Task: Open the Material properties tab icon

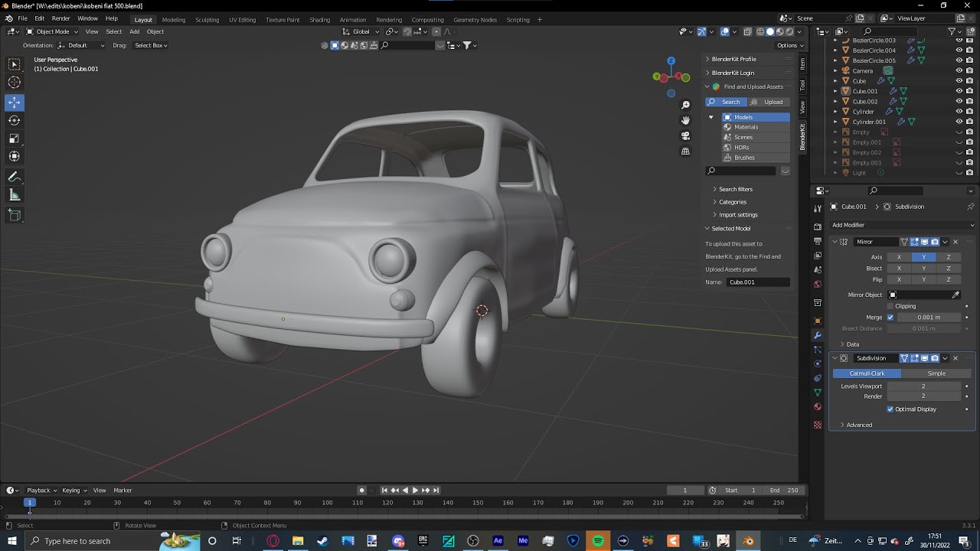Action: (x=818, y=406)
